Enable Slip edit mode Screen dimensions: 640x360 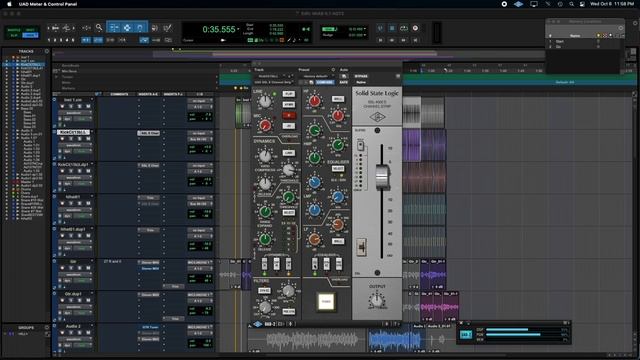click(14, 36)
